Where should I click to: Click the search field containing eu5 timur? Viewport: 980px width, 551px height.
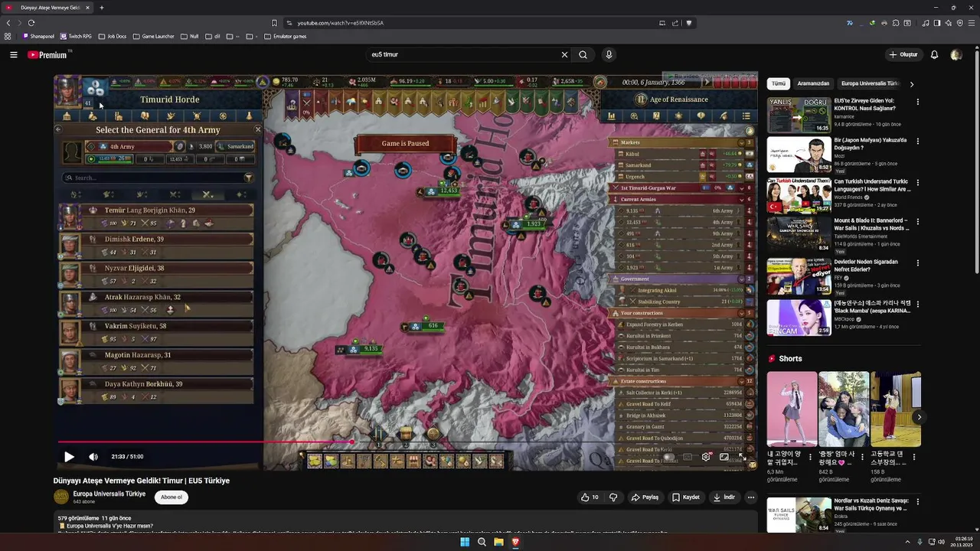pos(462,55)
